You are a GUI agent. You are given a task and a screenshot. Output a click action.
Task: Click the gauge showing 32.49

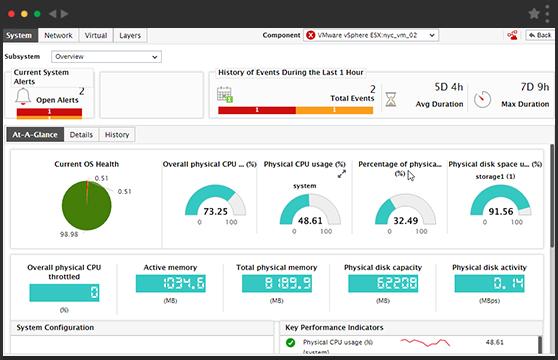[x=405, y=209]
